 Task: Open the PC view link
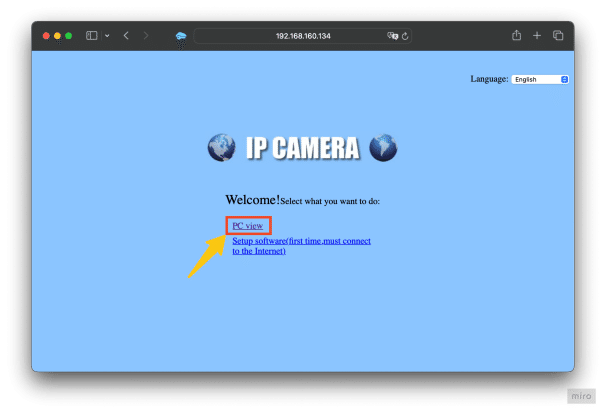(247, 226)
